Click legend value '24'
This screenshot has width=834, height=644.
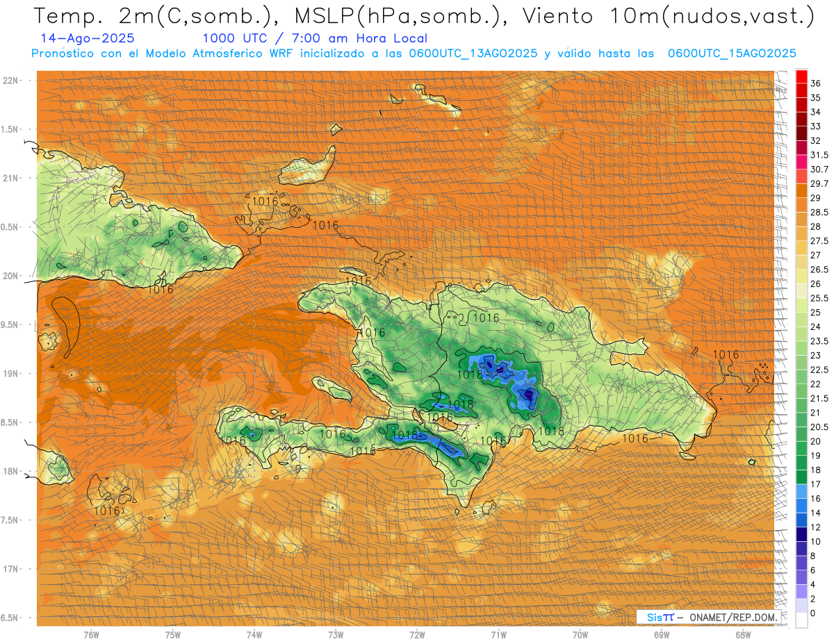coord(816,327)
